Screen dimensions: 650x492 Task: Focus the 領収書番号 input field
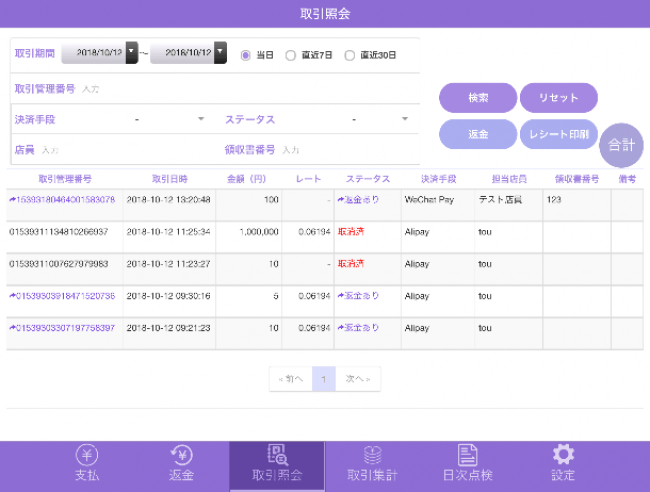(348, 150)
